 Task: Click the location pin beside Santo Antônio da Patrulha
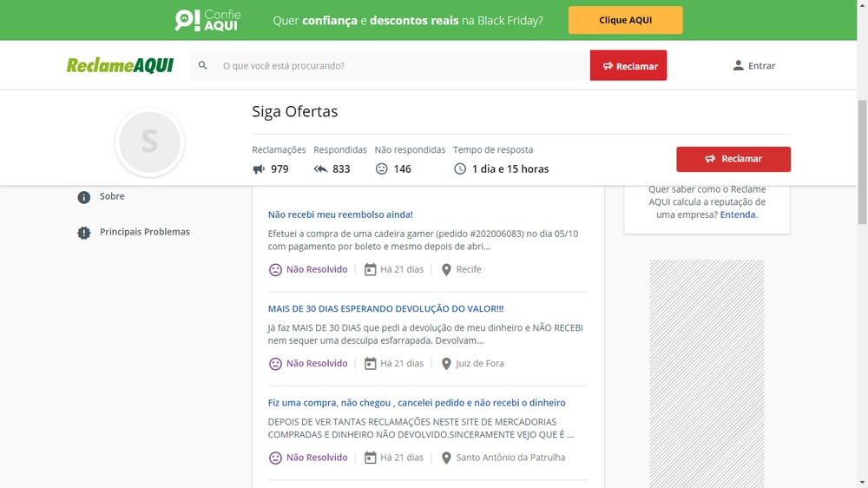[446, 458]
